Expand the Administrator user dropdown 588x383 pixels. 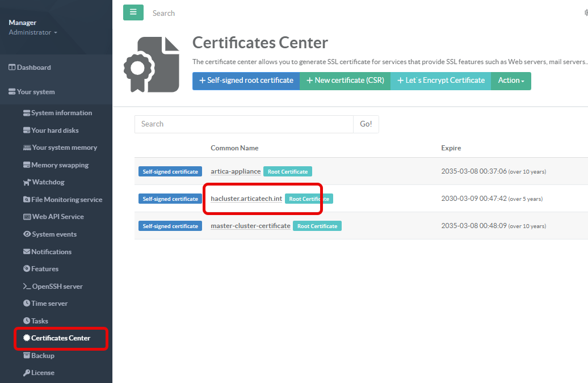tap(33, 32)
